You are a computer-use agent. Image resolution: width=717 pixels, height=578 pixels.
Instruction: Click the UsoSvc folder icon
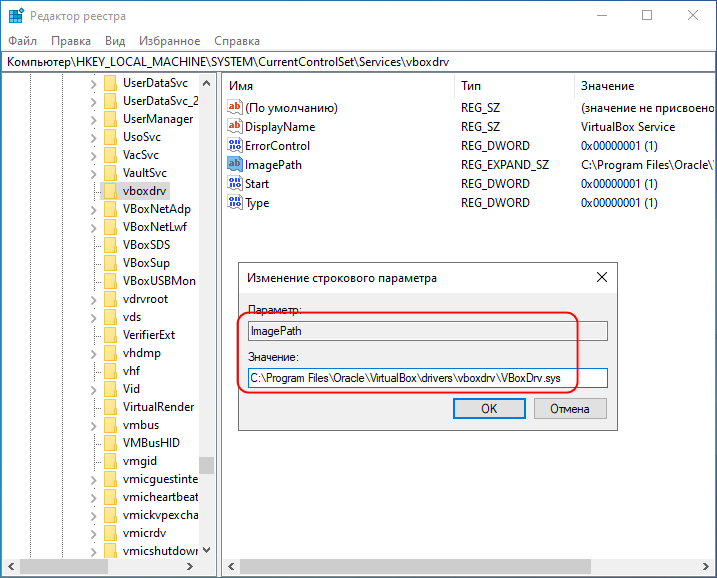[110, 137]
